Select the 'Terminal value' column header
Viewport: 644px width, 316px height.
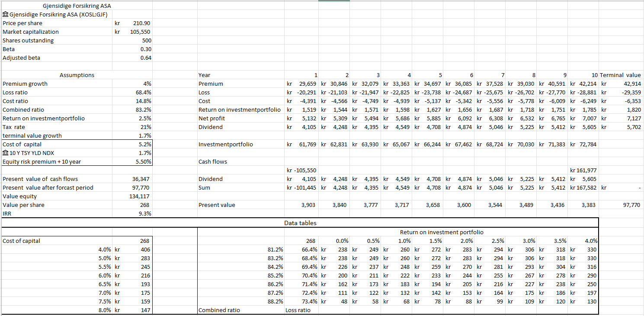pos(621,75)
